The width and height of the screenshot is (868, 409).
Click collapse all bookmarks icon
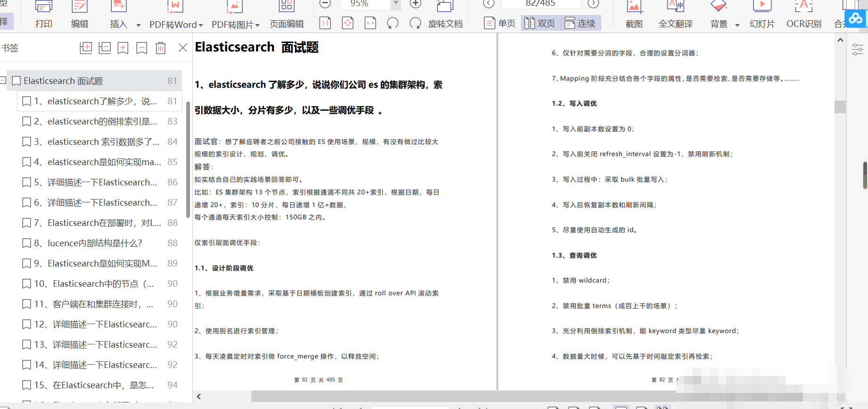click(105, 48)
